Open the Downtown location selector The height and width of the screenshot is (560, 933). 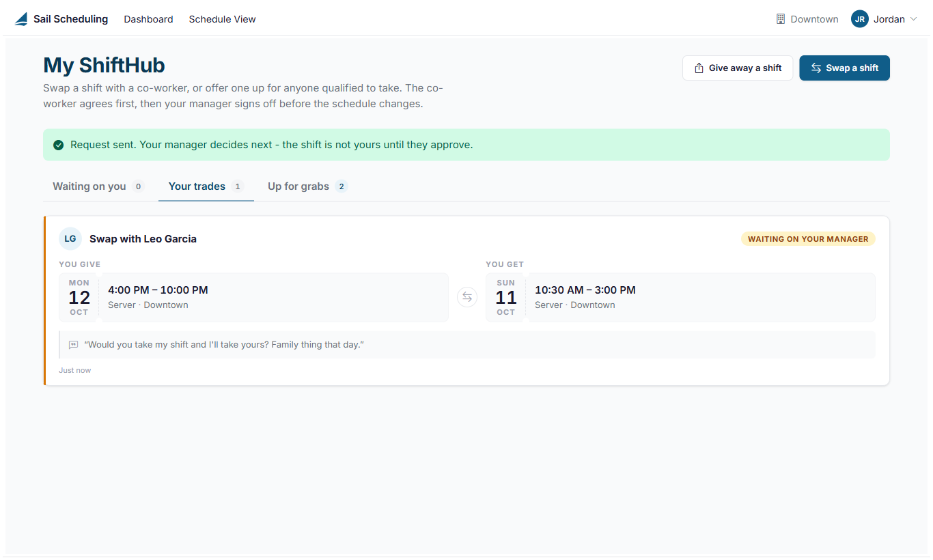[807, 19]
